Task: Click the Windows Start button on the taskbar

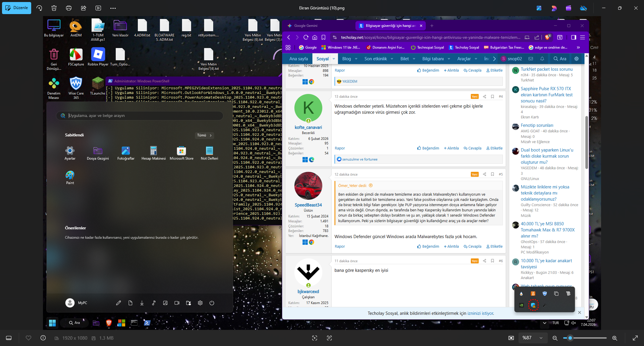Action: pos(52,323)
